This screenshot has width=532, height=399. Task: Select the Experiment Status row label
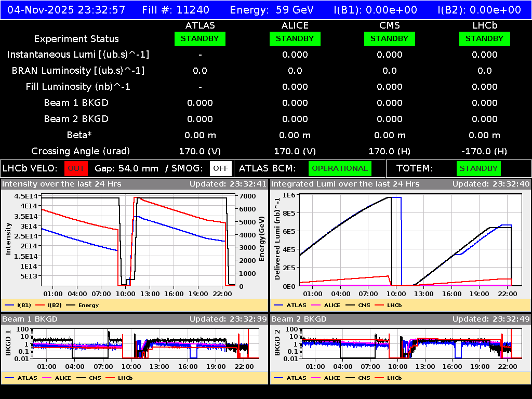[76, 38]
